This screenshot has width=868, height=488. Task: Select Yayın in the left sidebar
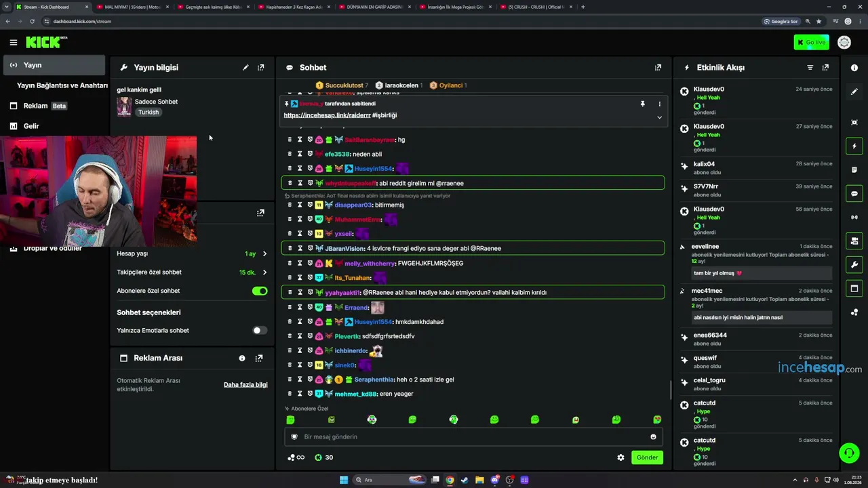pos(54,65)
